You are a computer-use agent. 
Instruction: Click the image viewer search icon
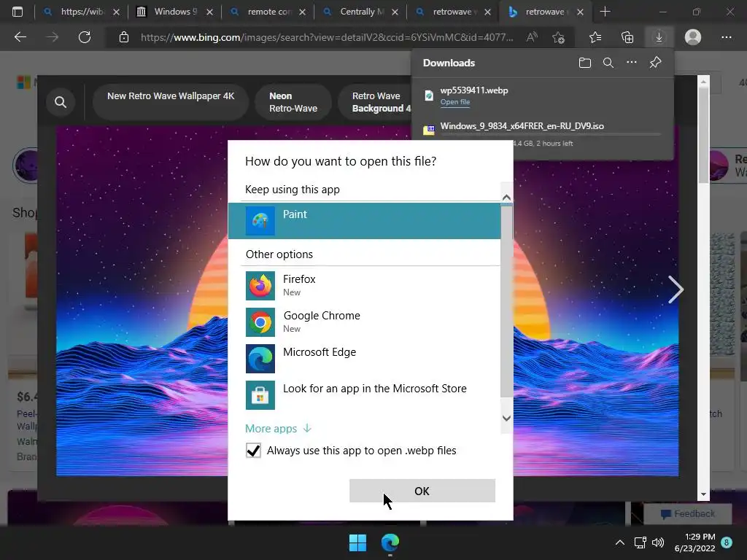tap(61, 102)
